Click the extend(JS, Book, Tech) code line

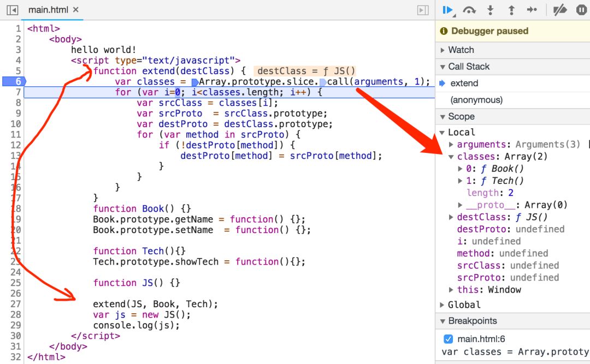(155, 304)
